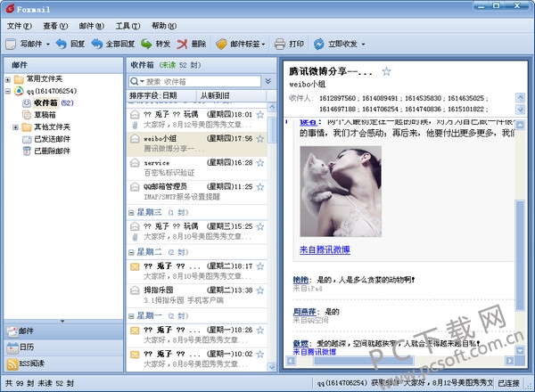Click the RSS阅读 feed icon
535x392 pixels.
coord(12,363)
